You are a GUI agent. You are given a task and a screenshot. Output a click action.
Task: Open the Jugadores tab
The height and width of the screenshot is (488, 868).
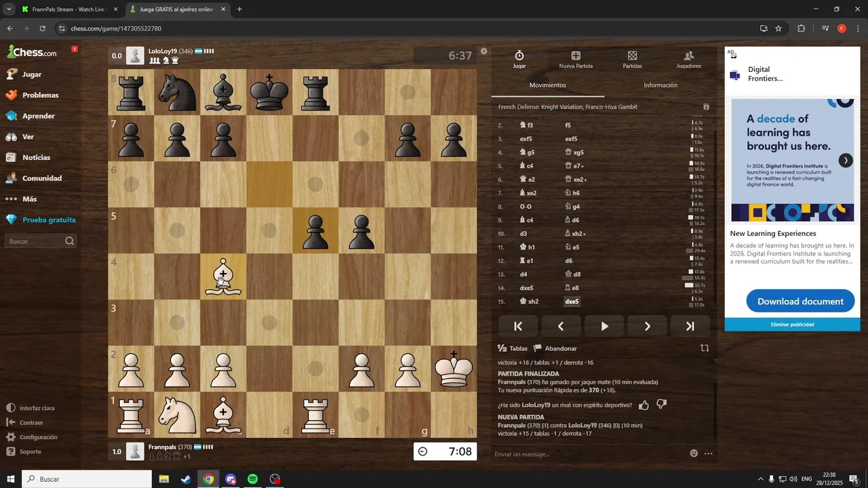(689, 60)
